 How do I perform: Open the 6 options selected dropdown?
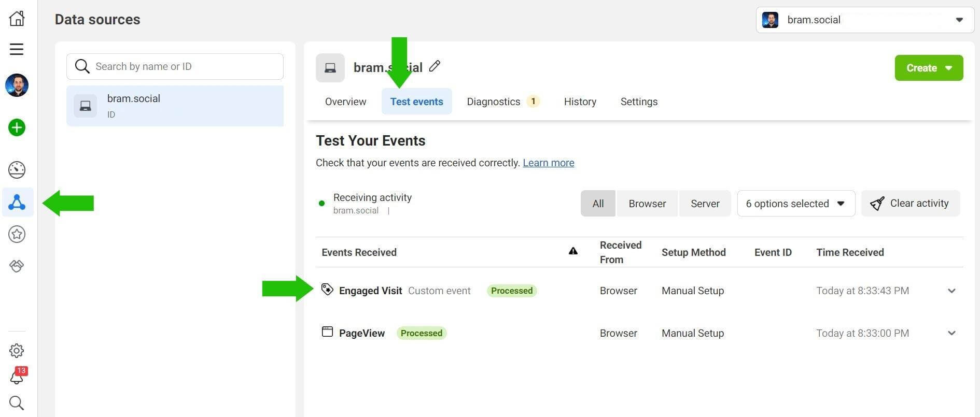795,204
